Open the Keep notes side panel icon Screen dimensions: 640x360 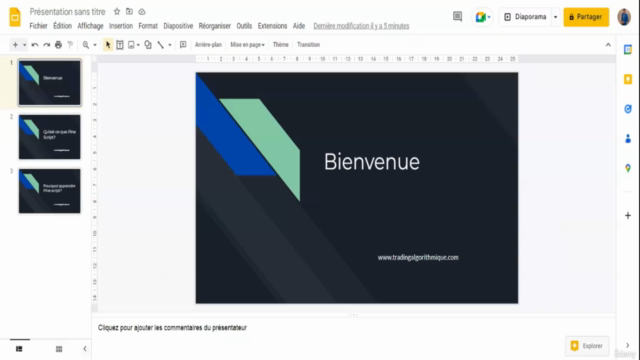[x=628, y=79]
